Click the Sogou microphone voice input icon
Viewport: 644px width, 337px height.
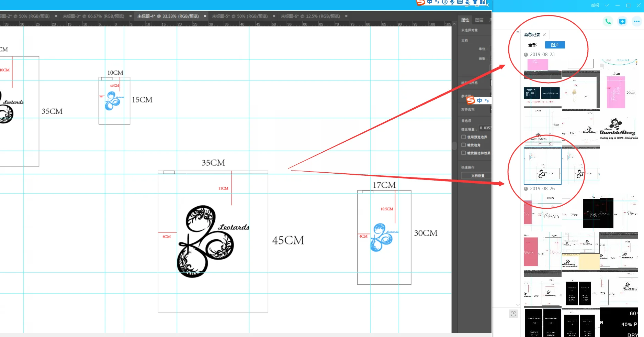click(452, 2)
